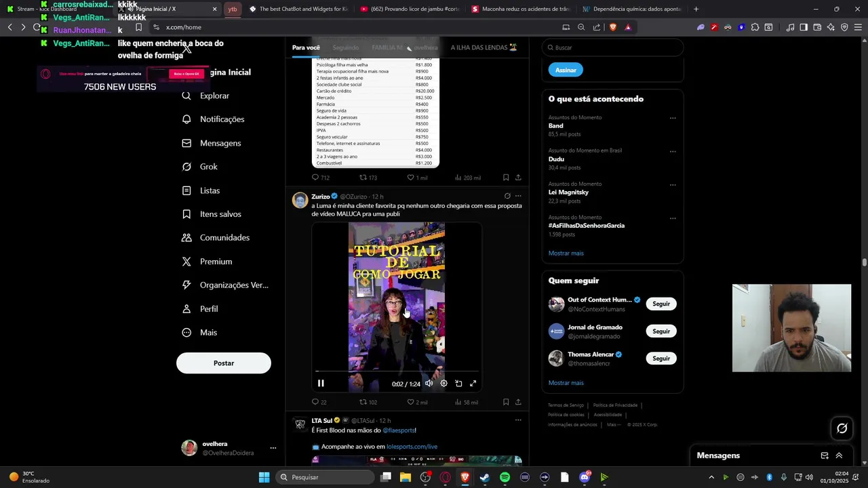
Task: Open Mensagens in the left sidebar
Action: 212,143
